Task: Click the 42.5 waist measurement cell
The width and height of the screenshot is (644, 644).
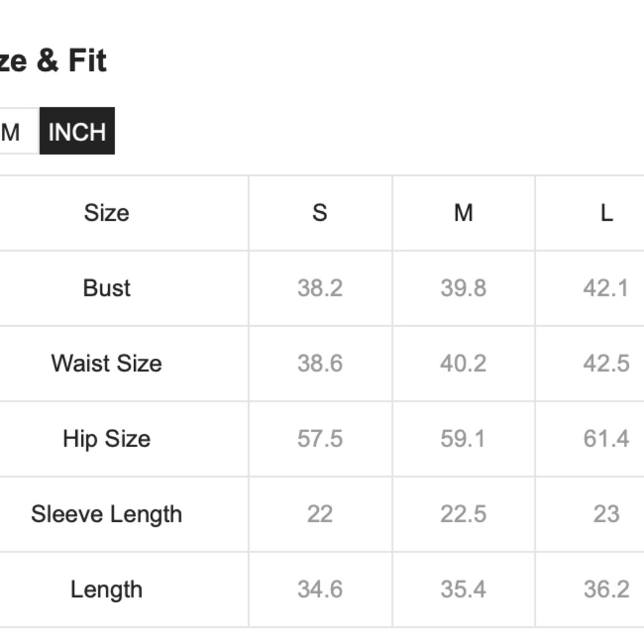Action: click(x=606, y=363)
